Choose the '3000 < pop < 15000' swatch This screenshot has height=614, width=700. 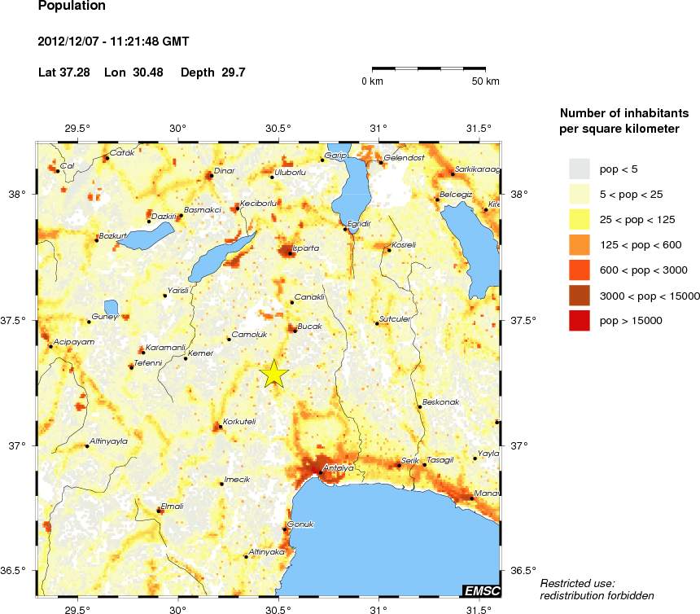coord(579,295)
